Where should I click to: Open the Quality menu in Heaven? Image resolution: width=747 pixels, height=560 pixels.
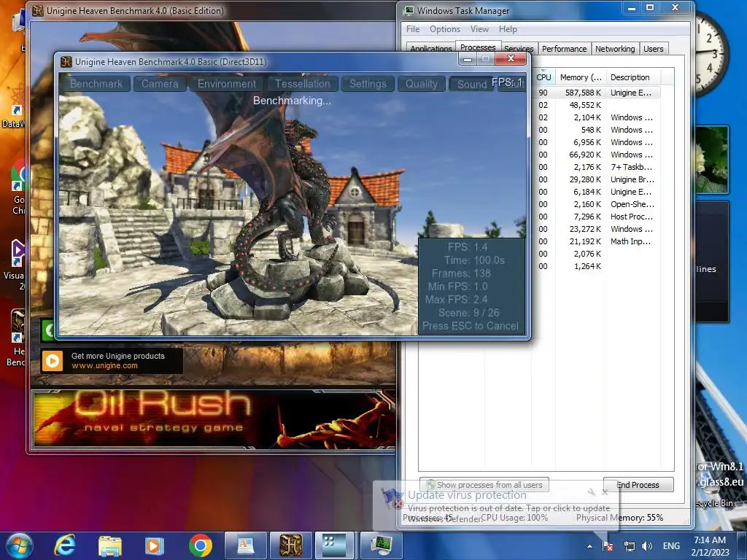tap(422, 84)
